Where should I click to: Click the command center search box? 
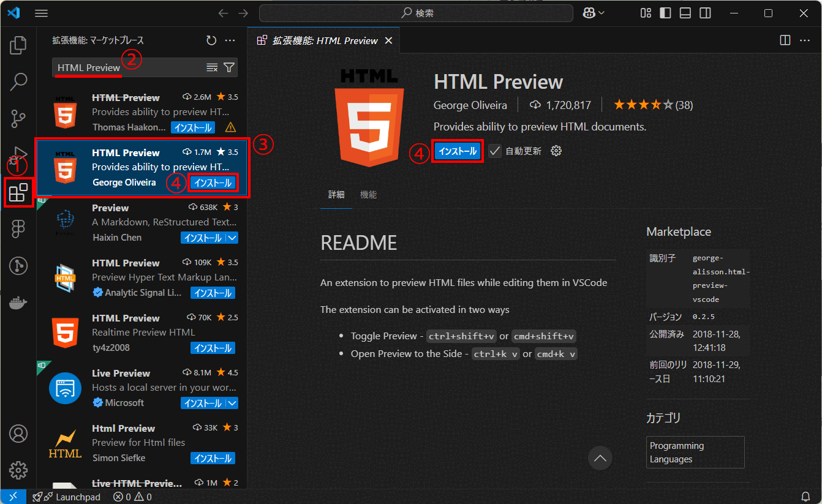(416, 13)
